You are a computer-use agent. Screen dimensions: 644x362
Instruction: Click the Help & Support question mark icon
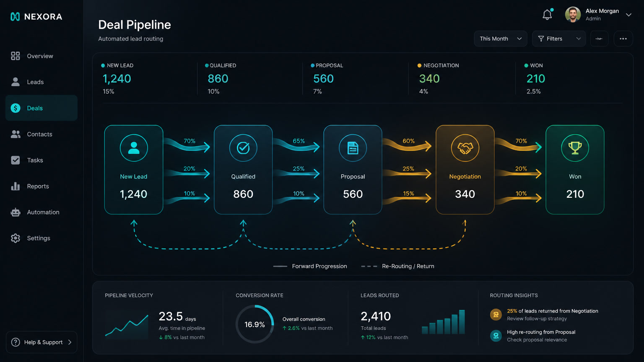(x=16, y=342)
